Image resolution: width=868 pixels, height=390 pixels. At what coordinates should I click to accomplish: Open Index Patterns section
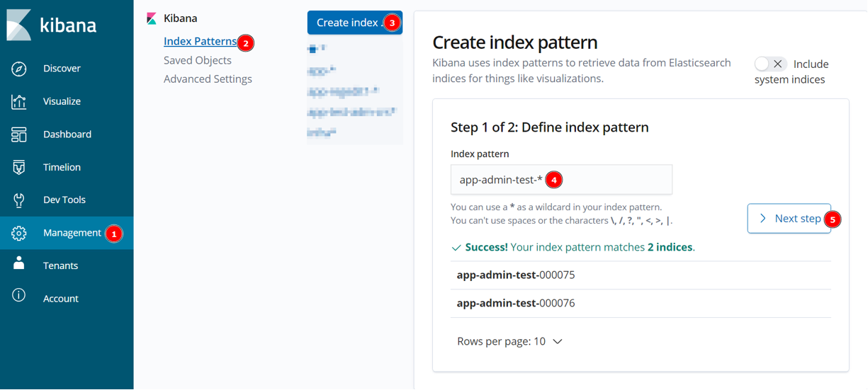point(200,42)
